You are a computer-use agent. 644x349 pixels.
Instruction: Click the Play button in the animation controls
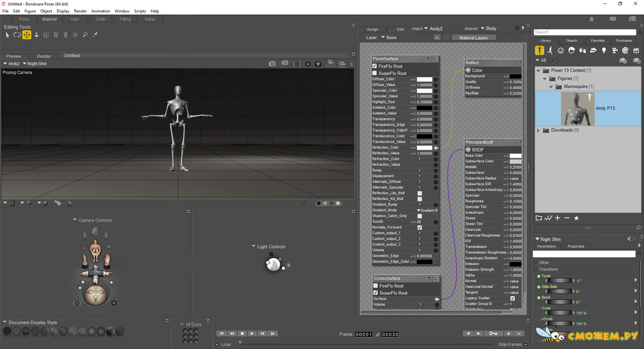click(x=252, y=333)
